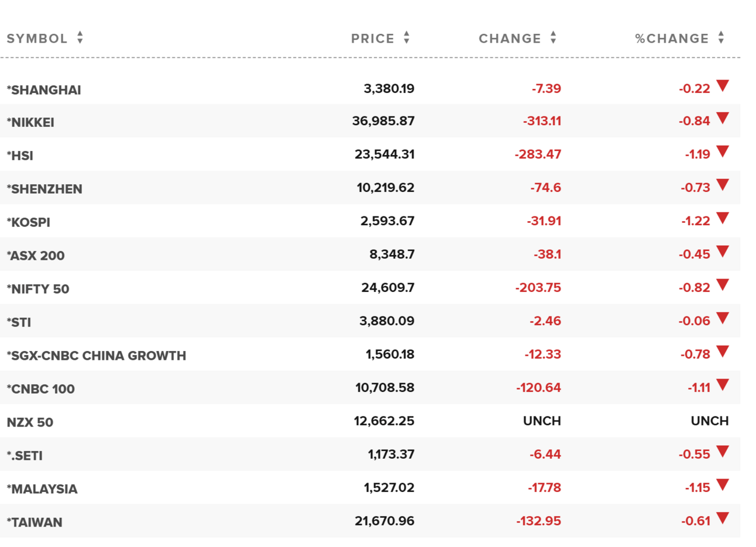Click the red down arrow for Shanghai

click(723, 86)
